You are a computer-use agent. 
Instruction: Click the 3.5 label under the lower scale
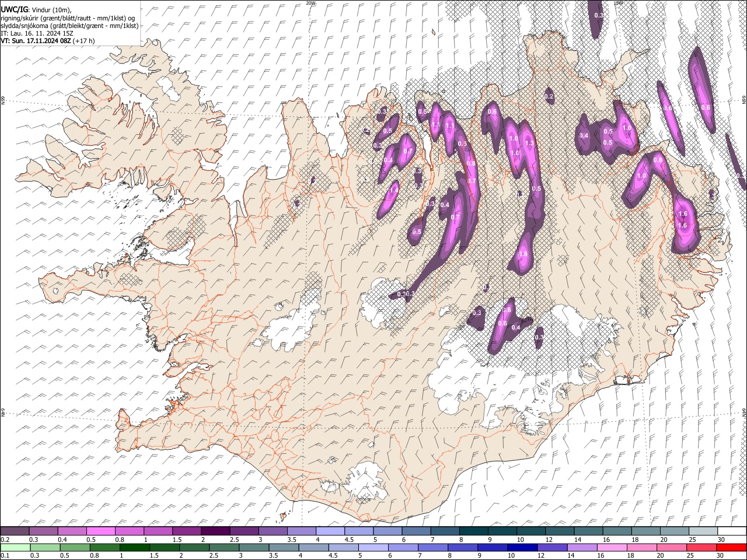(x=273, y=556)
